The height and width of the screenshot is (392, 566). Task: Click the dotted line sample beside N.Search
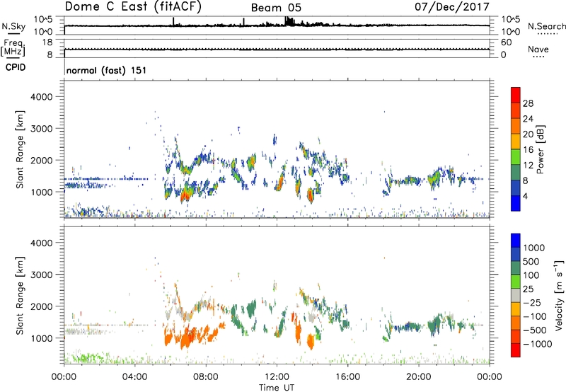click(x=547, y=34)
